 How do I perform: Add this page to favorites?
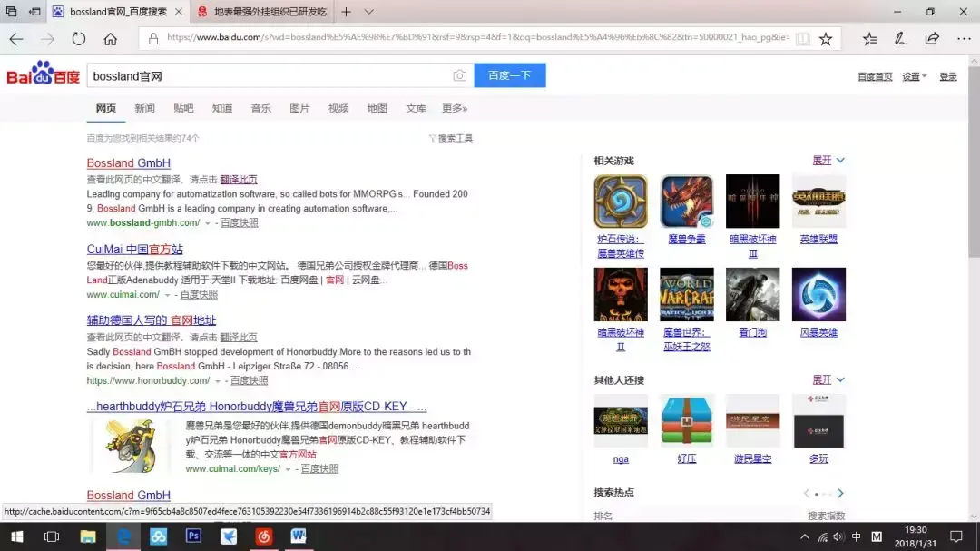tap(826, 39)
